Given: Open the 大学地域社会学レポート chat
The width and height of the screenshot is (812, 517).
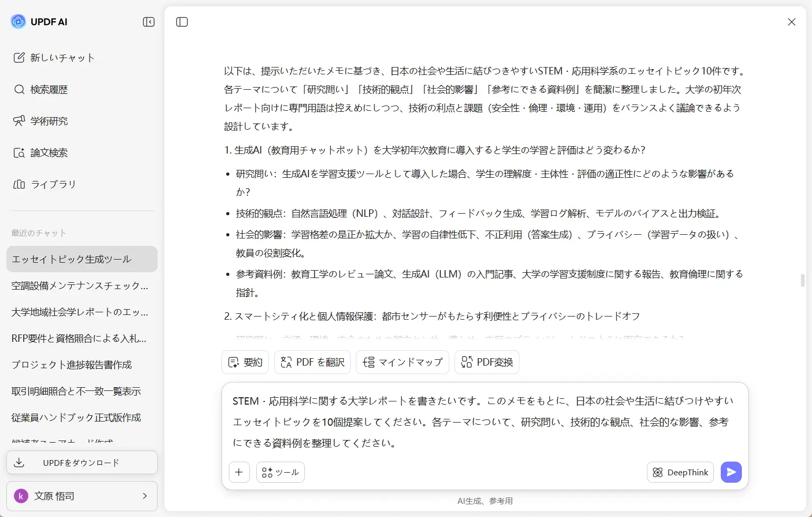Looking at the screenshot, I should [82, 312].
